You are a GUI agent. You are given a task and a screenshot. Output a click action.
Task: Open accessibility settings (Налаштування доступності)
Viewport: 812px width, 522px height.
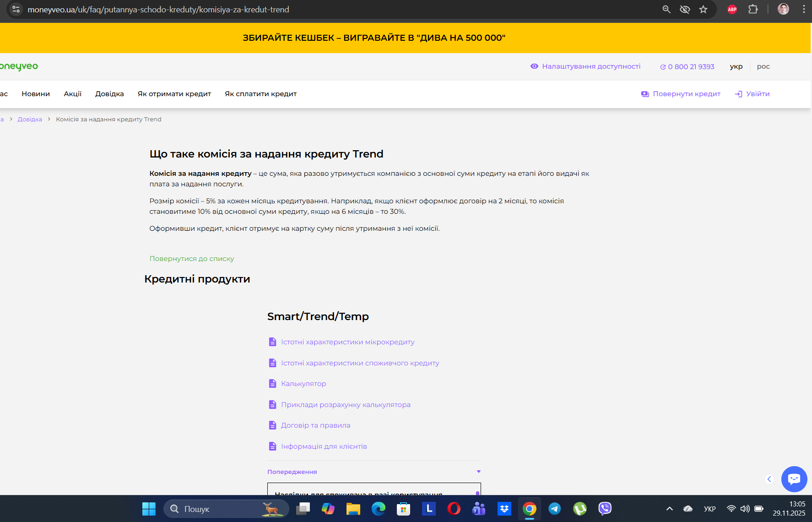pyautogui.click(x=585, y=66)
